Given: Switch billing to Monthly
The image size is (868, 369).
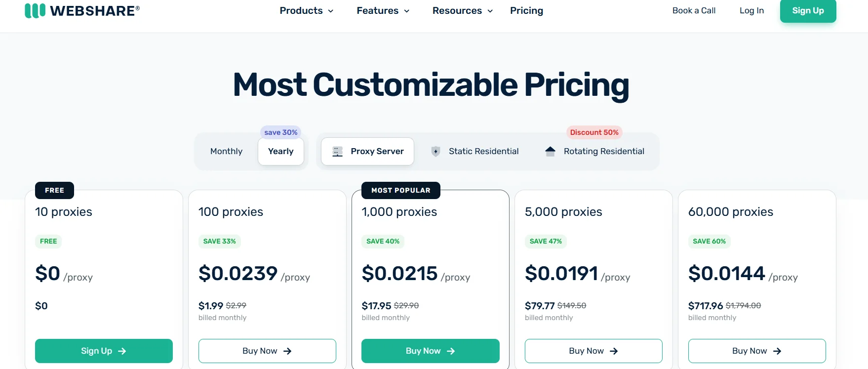Looking at the screenshot, I should [x=226, y=151].
